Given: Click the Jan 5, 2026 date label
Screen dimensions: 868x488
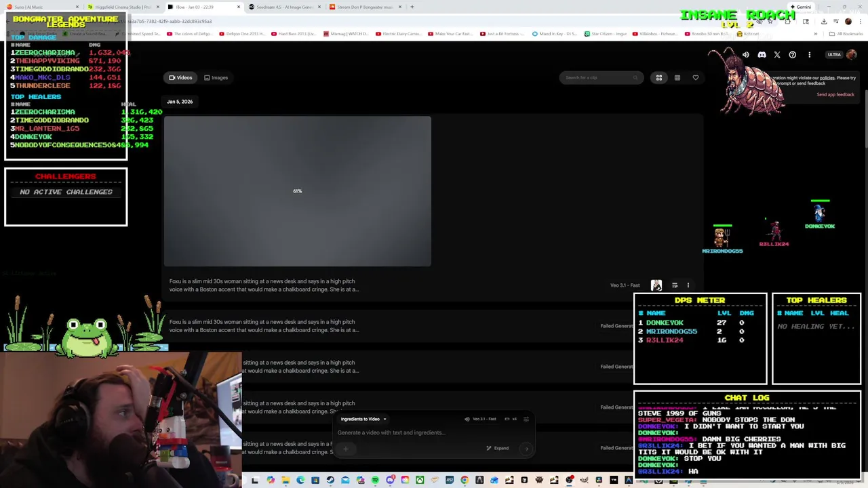Looking at the screenshot, I should click(180, 102).
